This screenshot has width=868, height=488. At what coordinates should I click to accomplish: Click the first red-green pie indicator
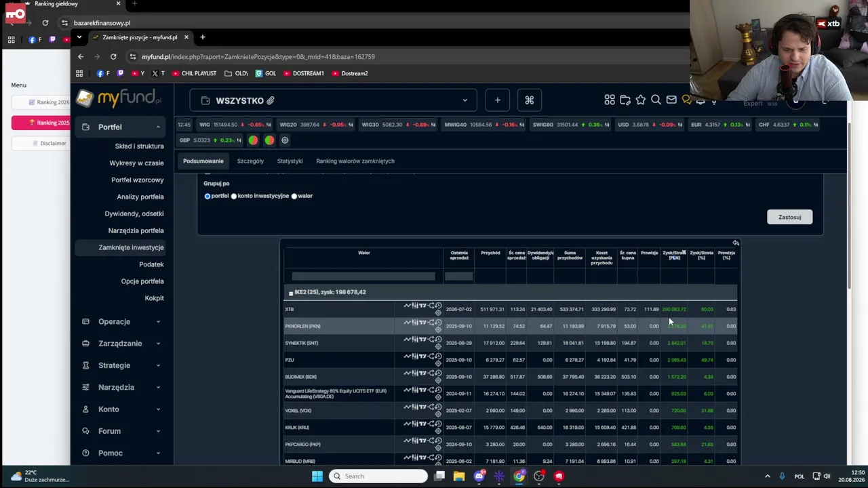coord(253,140)
